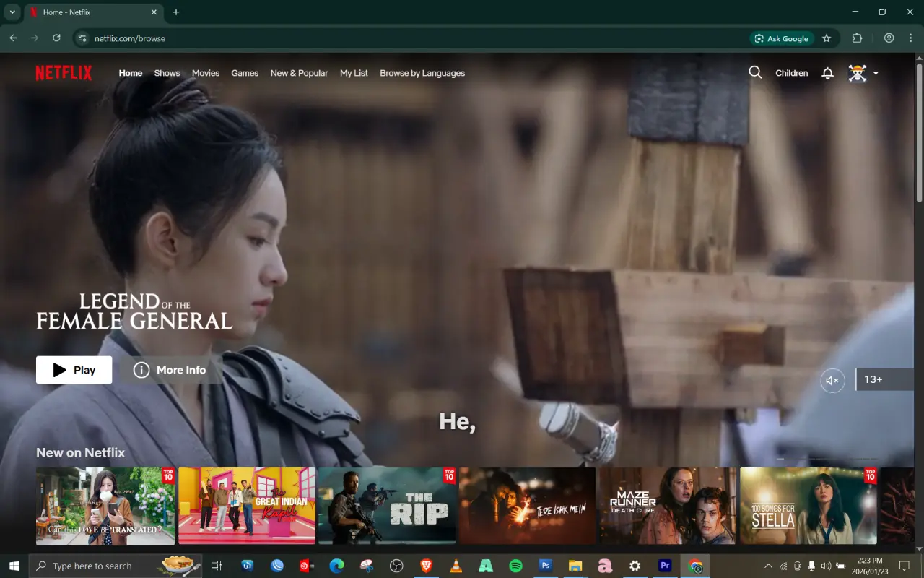Viewport: 924px width, 578px height.
Task: Show hidden system tray icons
Action: pos(768,566)
